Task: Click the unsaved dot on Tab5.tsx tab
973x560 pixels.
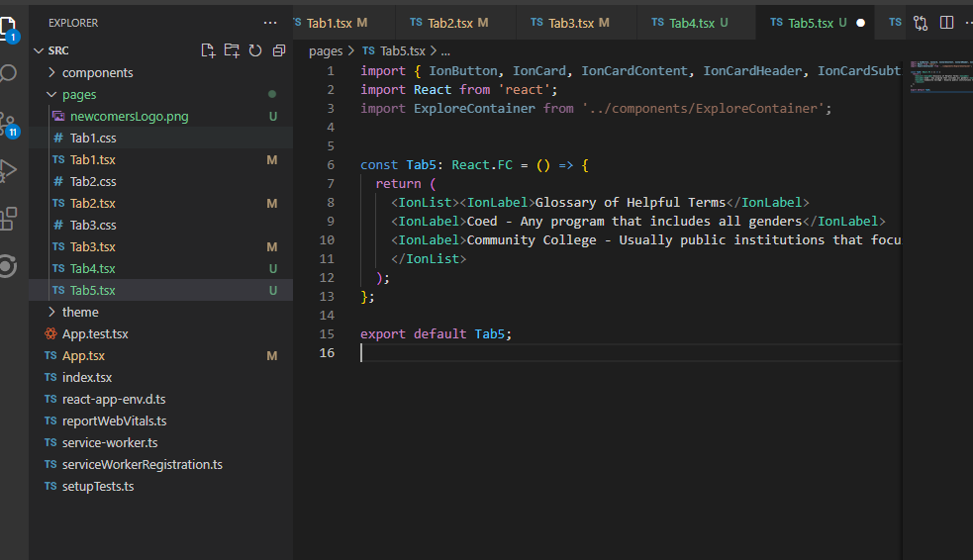Action: pyautogui.click(x=860, y=23)
